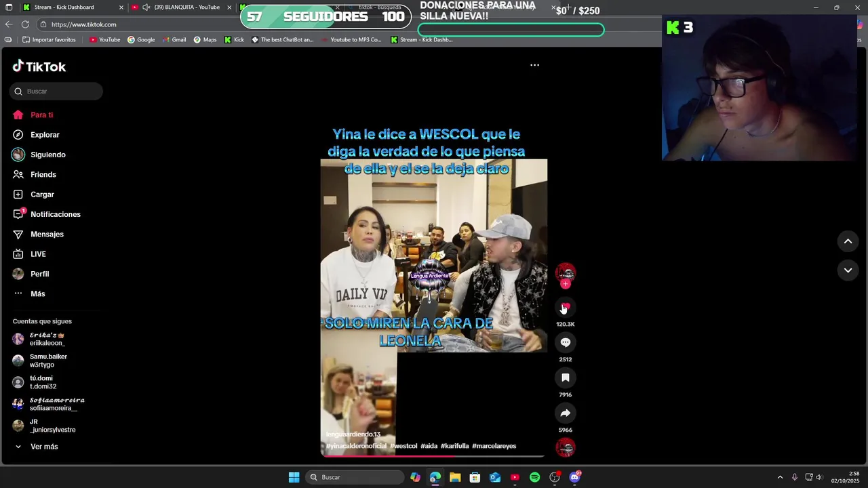Click the #karifulla hashtag
Image resolution: width=868 pixels, height=488 pixels.
[x=455, y=446]
